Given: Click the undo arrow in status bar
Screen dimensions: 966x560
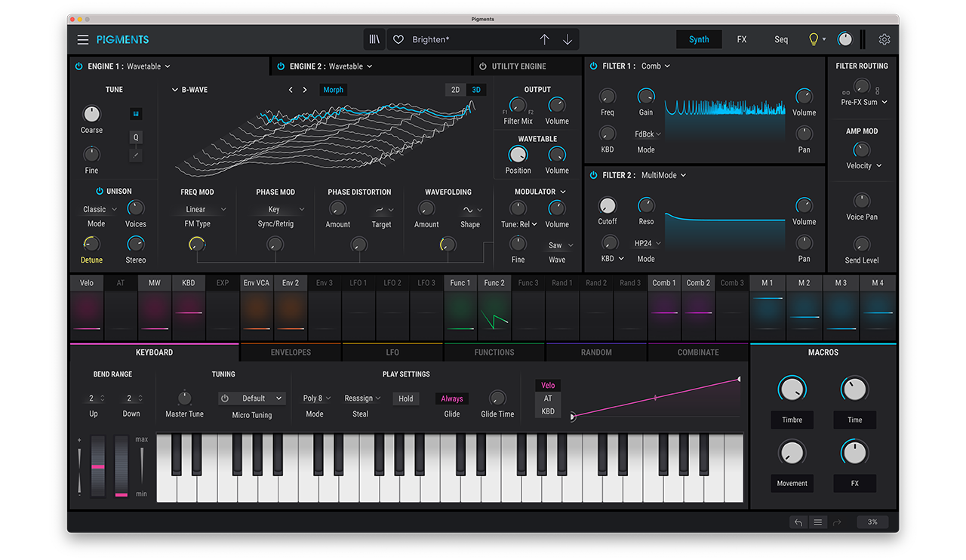Looking at the screenshot, I should tap(798, 522).
